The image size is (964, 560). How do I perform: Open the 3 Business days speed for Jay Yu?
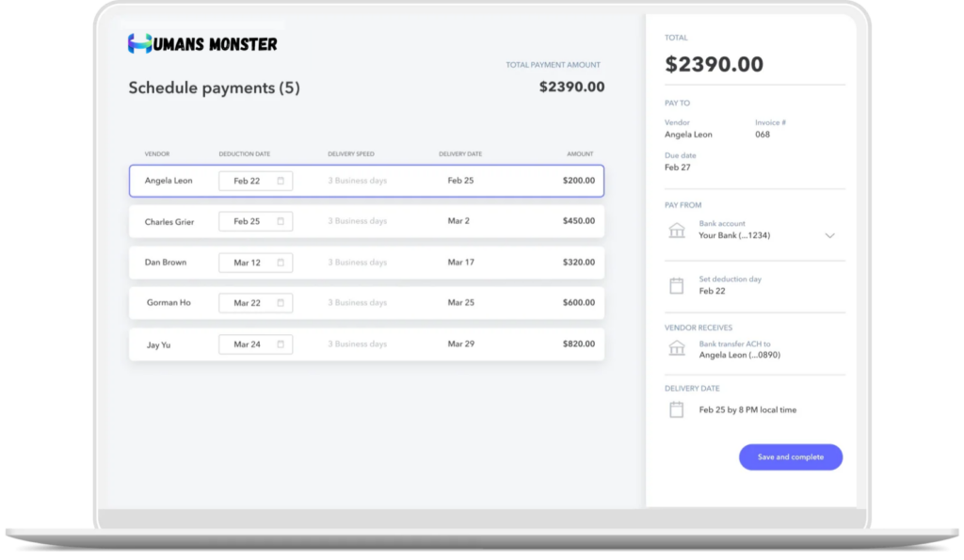357,344
